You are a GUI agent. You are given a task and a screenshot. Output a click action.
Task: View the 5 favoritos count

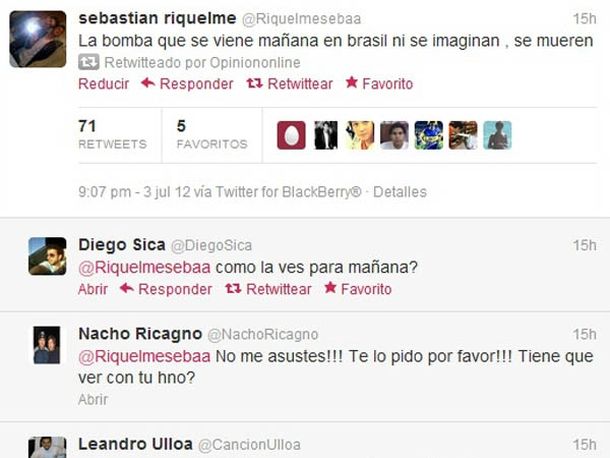212,135
